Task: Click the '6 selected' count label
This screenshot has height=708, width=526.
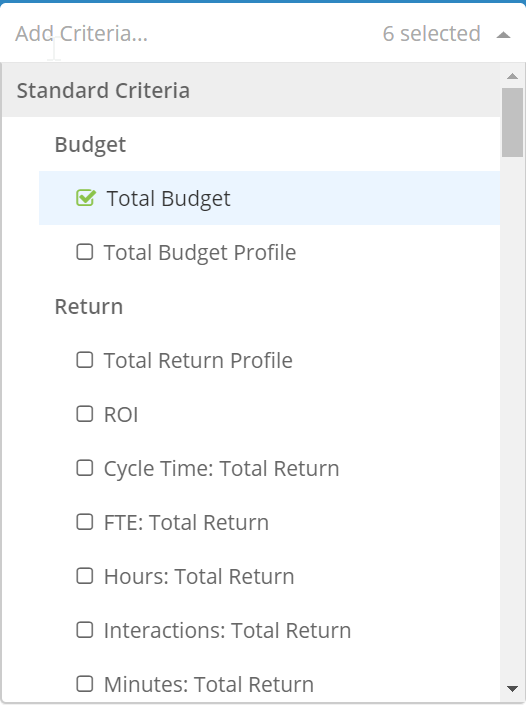Action: 431,34
